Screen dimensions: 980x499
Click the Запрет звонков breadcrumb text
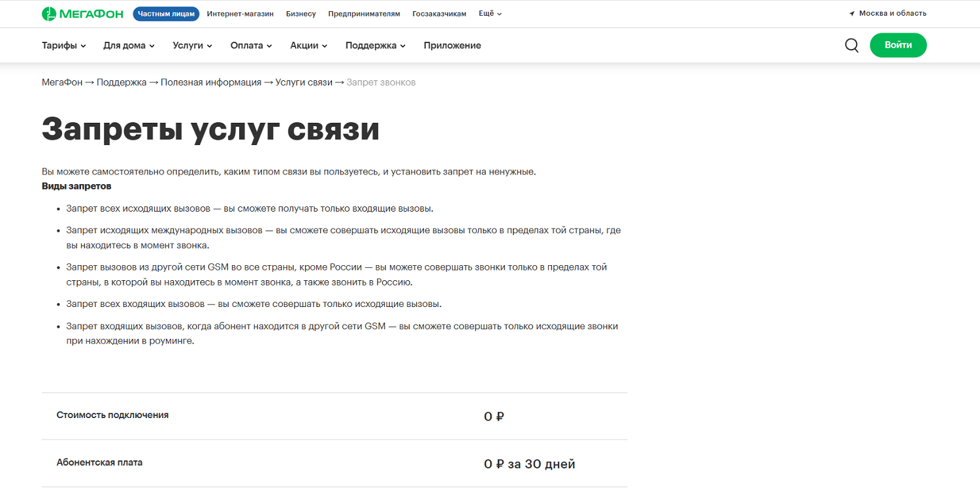pyautogui.click(x=381, y=82)
